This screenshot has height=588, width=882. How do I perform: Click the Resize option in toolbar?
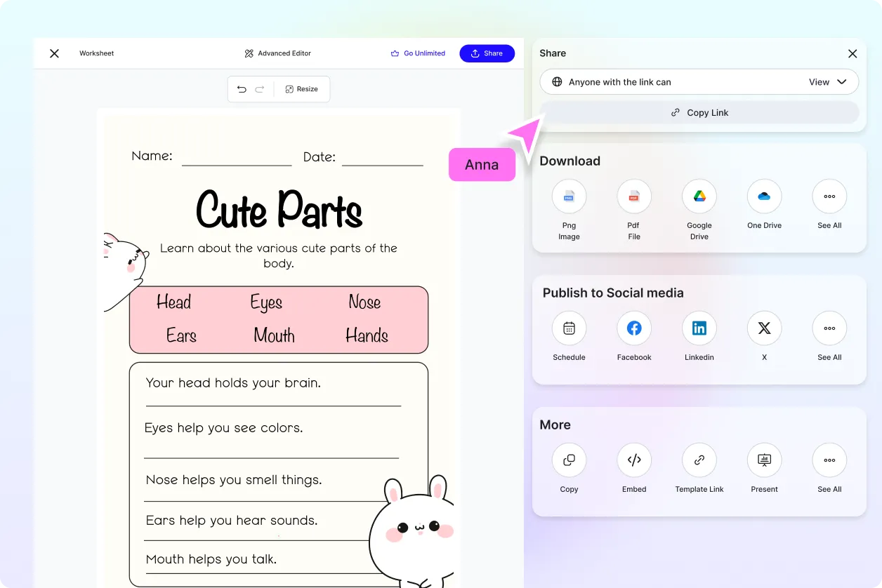point(301,89)
